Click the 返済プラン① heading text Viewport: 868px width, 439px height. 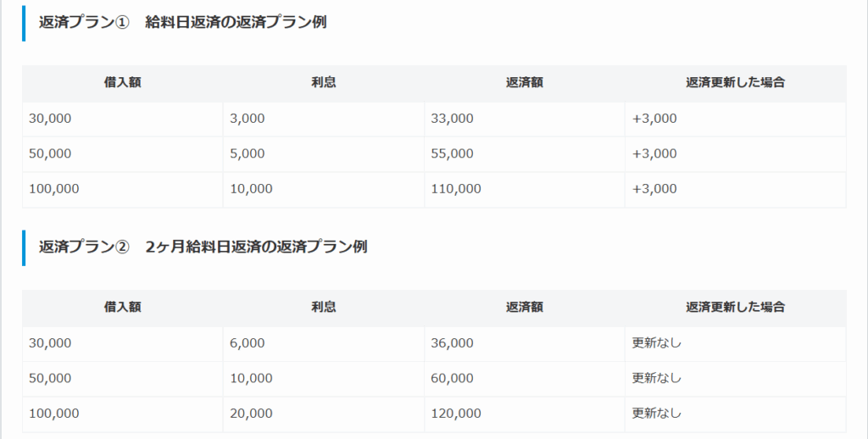click(182, 23)
